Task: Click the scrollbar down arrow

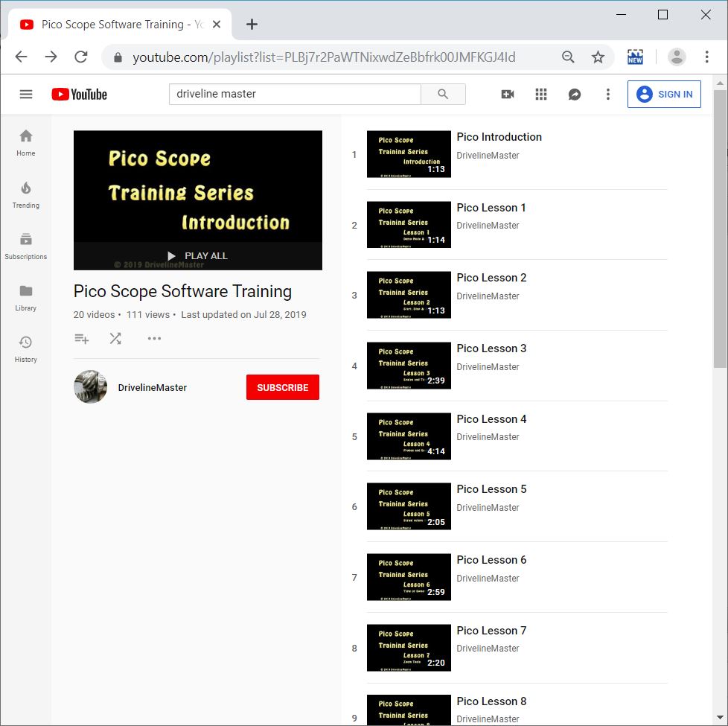Action: [x=720, y=718]
